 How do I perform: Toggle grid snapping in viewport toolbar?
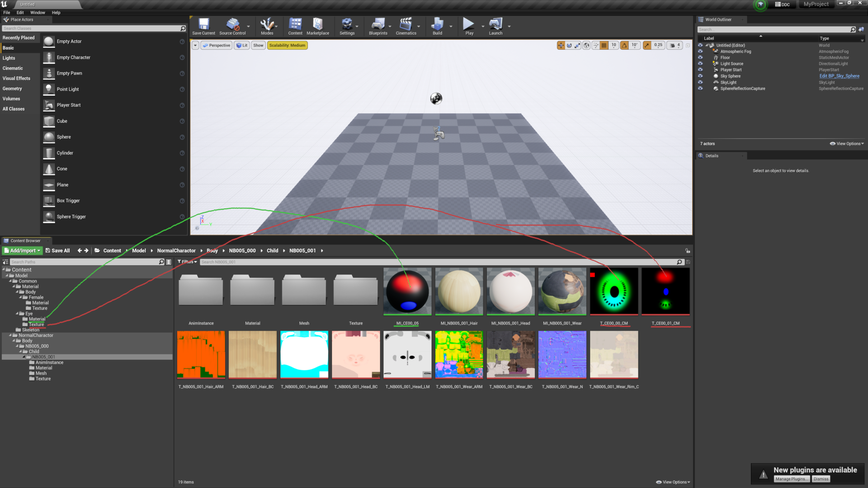[604, 45]
